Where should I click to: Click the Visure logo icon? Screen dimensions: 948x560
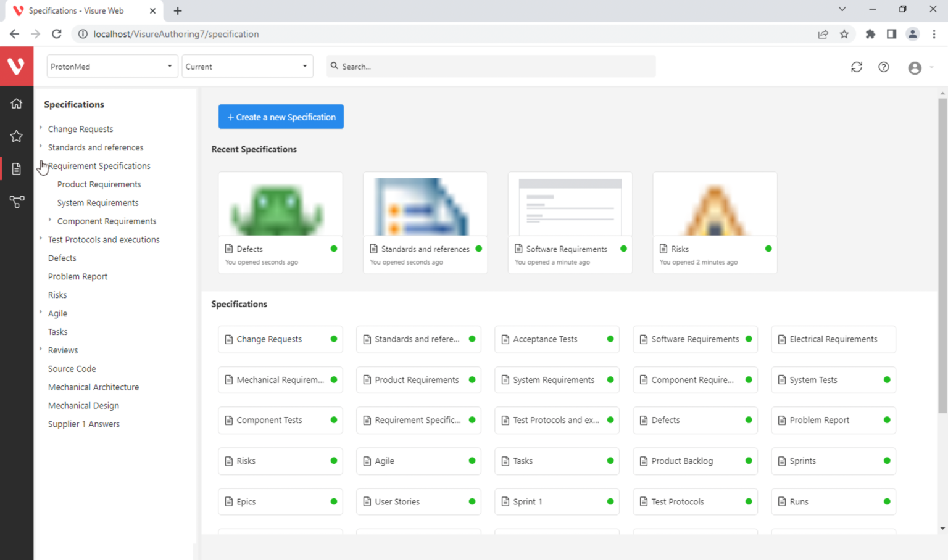click(17, 66)
